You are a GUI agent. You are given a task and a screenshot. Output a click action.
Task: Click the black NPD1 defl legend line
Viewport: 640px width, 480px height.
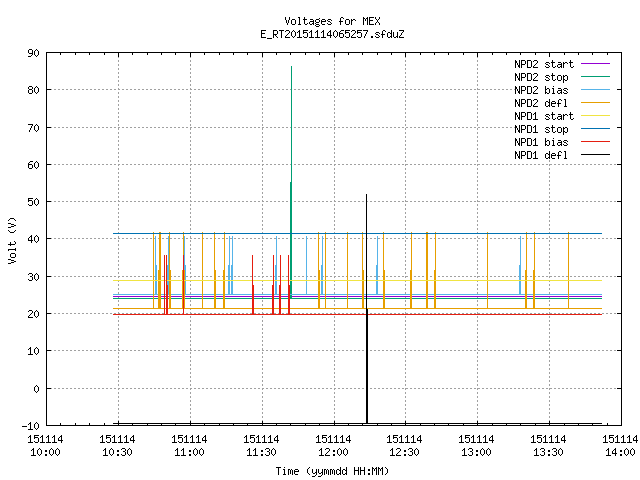(x=595, y=155)
